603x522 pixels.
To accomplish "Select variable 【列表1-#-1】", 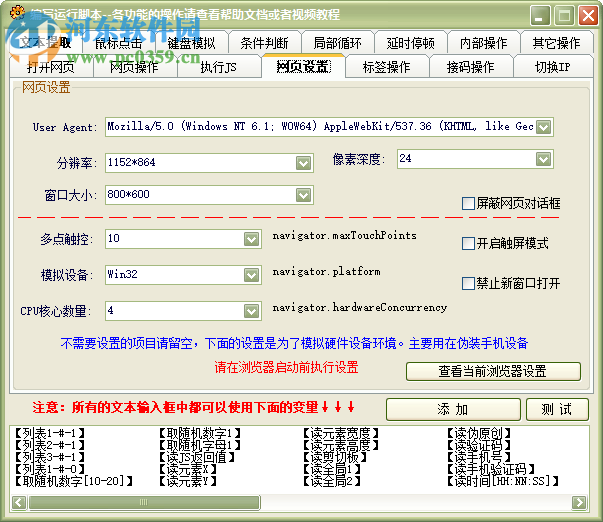I will tap(50, 434).
